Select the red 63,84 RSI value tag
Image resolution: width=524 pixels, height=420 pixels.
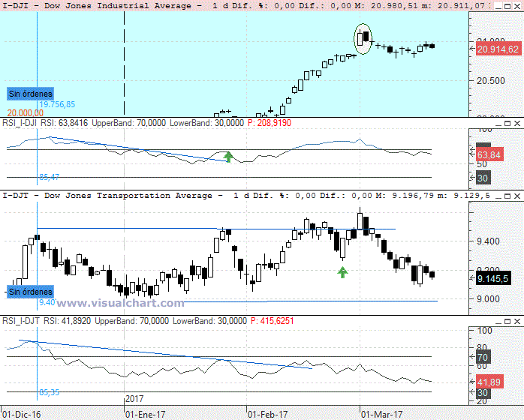tap(489, 155)
